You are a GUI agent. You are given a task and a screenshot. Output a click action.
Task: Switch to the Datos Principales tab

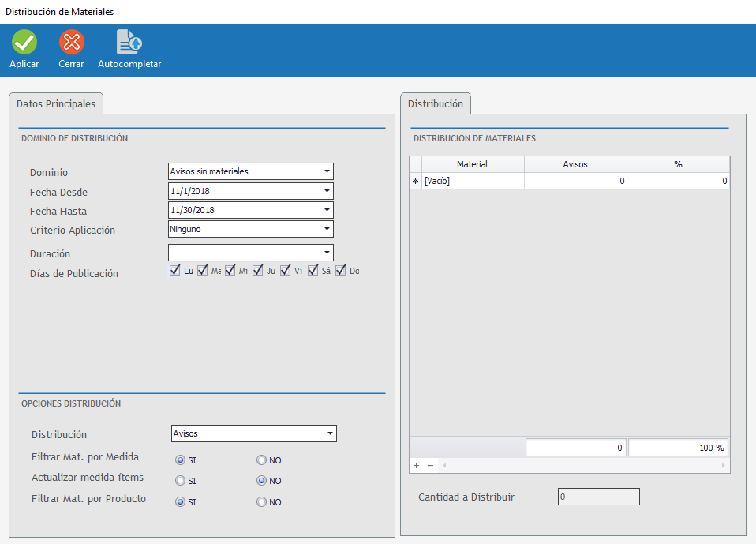[x=56, y=104]
